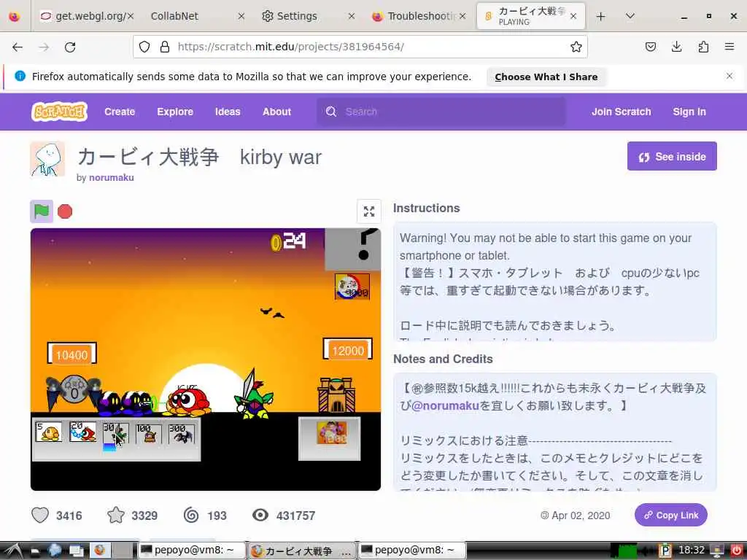Image resolution: width=747 pixels, height=560 pixels.
Task: Deploy the 100-cost unit card
Action: 149,434
